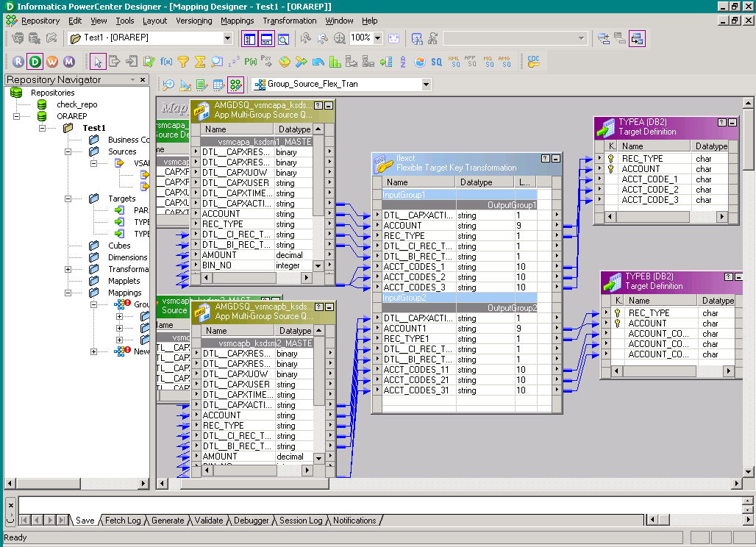This screenshot has width=756, height=547.
Task: Open the Mappings menu
Action: point(237,21)
